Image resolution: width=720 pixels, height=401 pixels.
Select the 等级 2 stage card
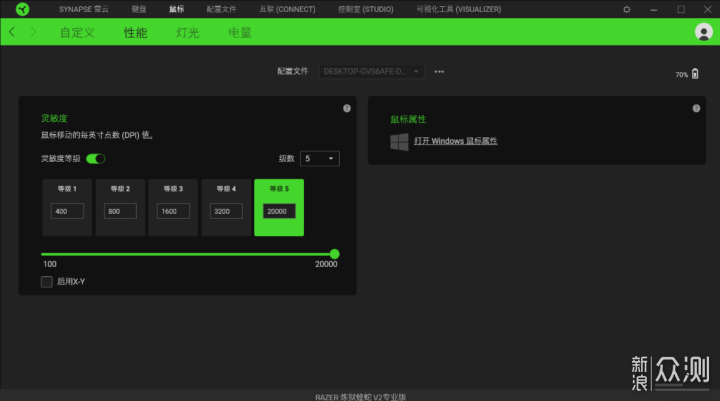click(120, 208)
